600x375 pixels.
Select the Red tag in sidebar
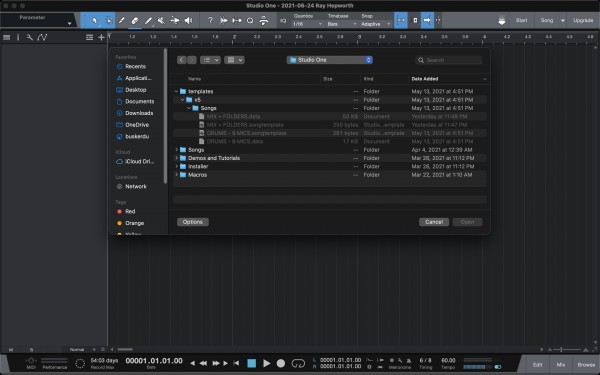tap(130, 211)
